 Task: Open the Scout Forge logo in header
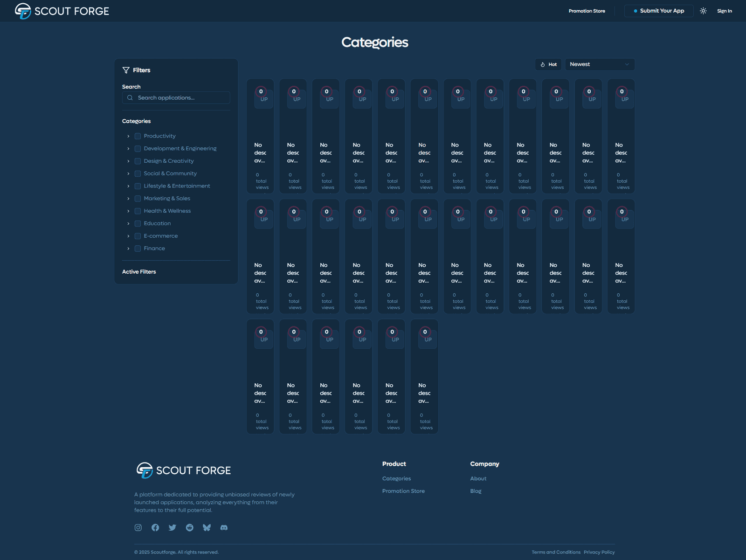tap(62, 11)
